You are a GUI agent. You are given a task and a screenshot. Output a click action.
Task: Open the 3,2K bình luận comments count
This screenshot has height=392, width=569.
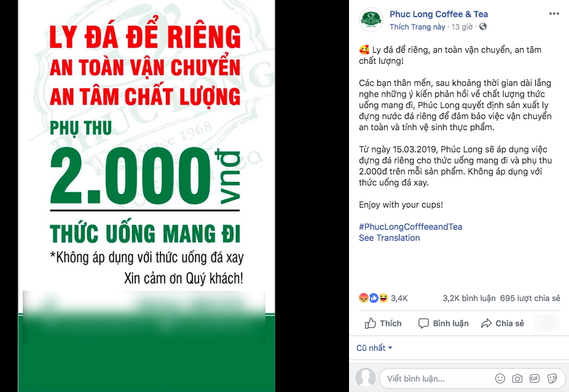[469, 299]
